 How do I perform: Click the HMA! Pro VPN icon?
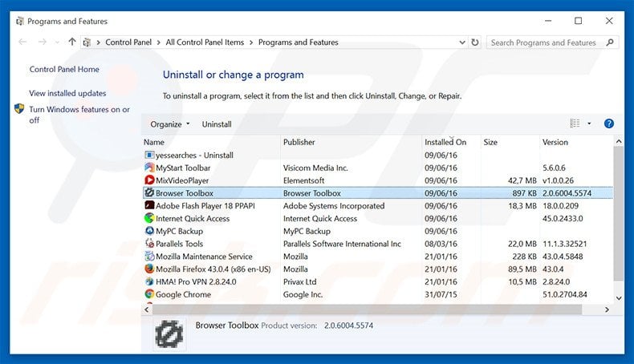(149, 282)
